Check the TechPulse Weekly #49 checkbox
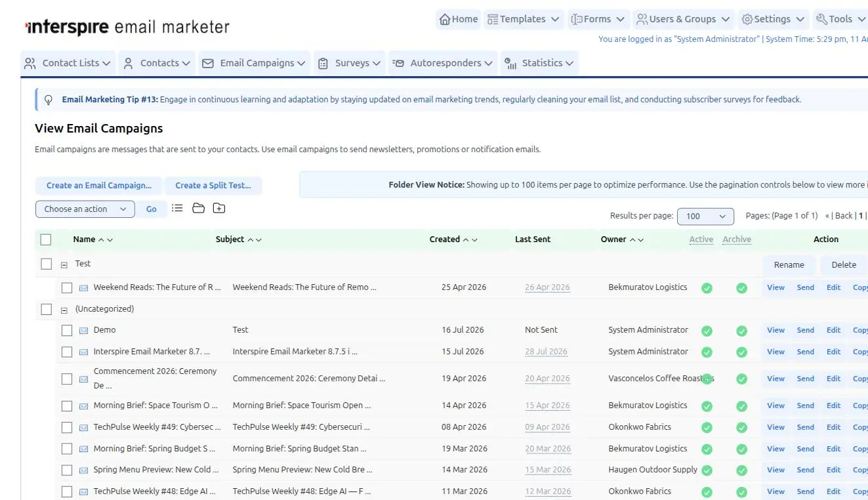 coord(67,427)
